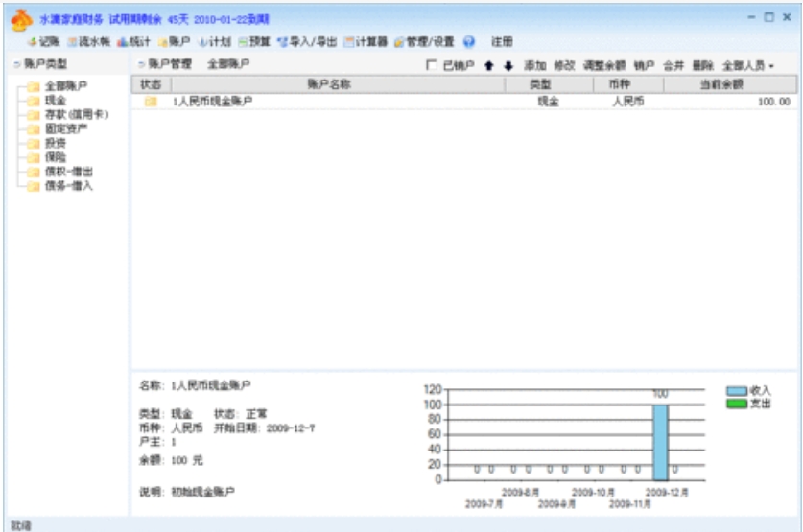Image resolution: width=803 pixels, height=532 pixels.
Task: Click the 全部账户 label beside 账户管理
Action: click(x=228, y=64)
